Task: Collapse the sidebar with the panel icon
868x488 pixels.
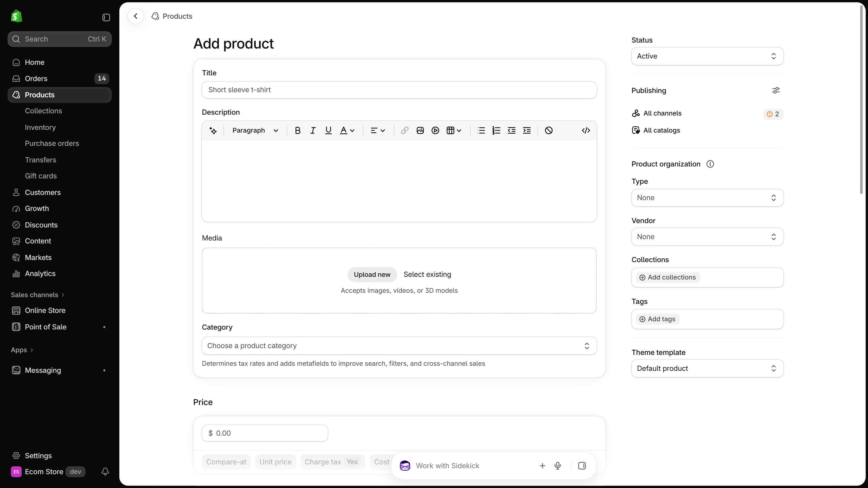Action: [106, 18]
